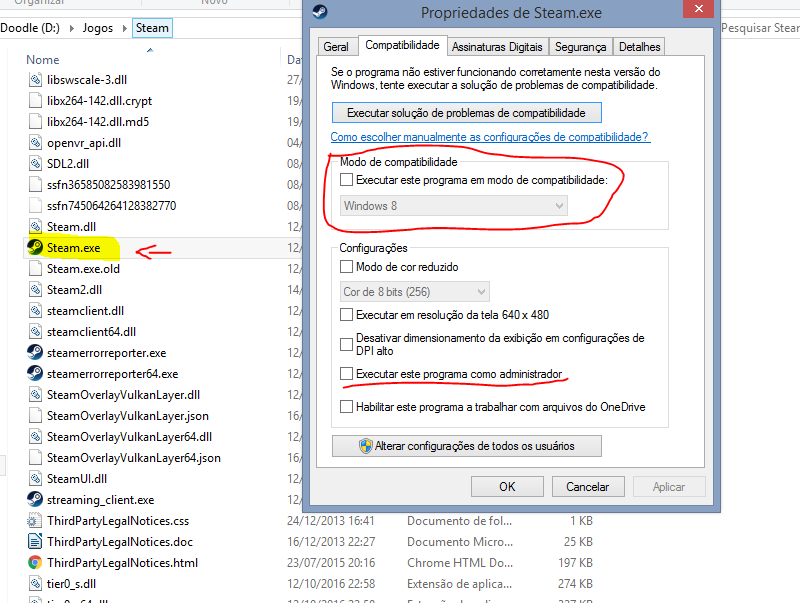Click the Aplicar button
Screen dimensions: 800x603
pos(669,487)
